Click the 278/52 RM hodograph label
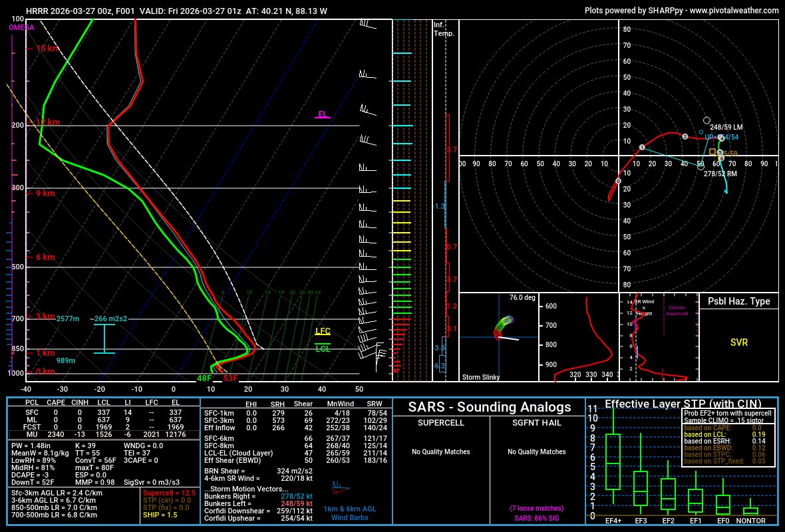Screen dimensions: 785x532 coord(720,174)
